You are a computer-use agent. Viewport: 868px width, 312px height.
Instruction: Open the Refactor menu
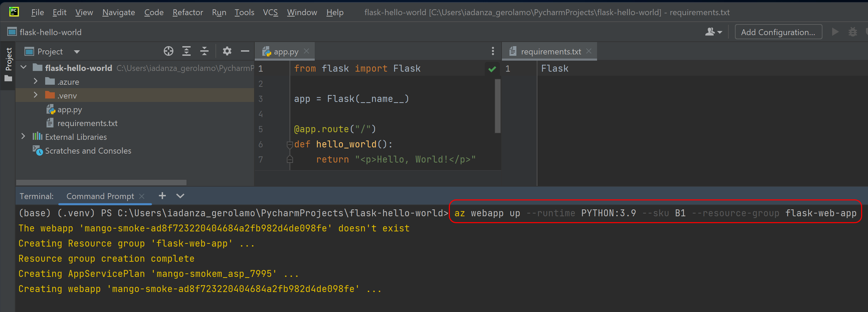pos(188,12)
